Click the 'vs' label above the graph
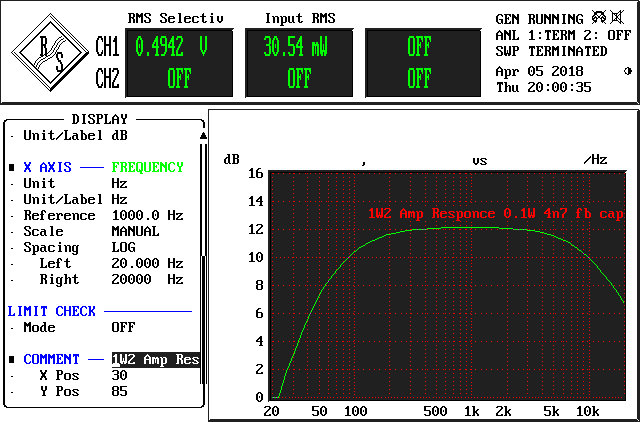The image size is (640, 422). click(x=480, y=161)
